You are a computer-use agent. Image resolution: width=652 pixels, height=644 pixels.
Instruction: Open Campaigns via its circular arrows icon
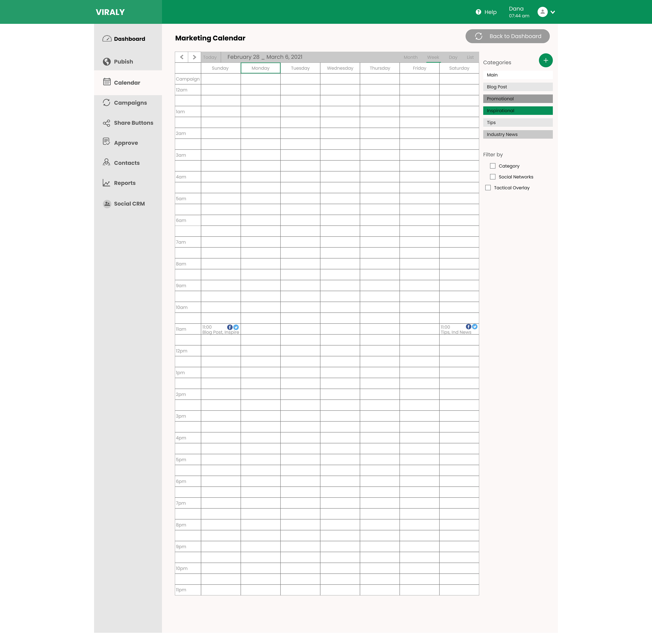pos(107,102)
